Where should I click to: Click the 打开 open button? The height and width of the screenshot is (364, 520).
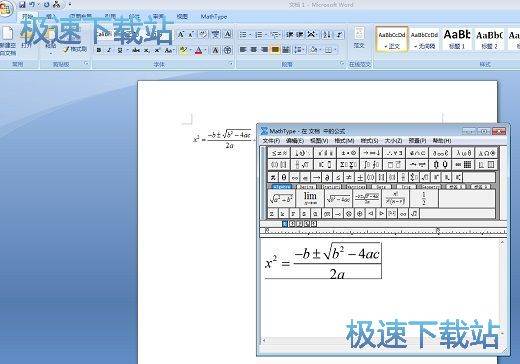pyautogui.click(x=26, y=39)
